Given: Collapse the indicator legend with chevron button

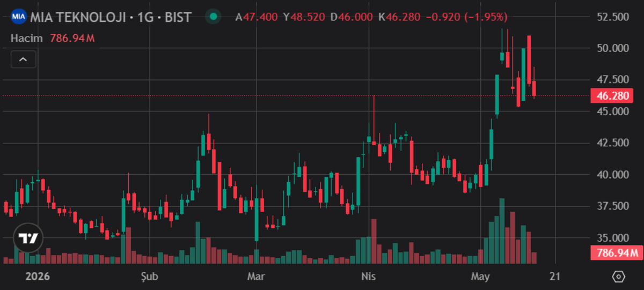Looking at the screenshot, I should click(24, 60).
